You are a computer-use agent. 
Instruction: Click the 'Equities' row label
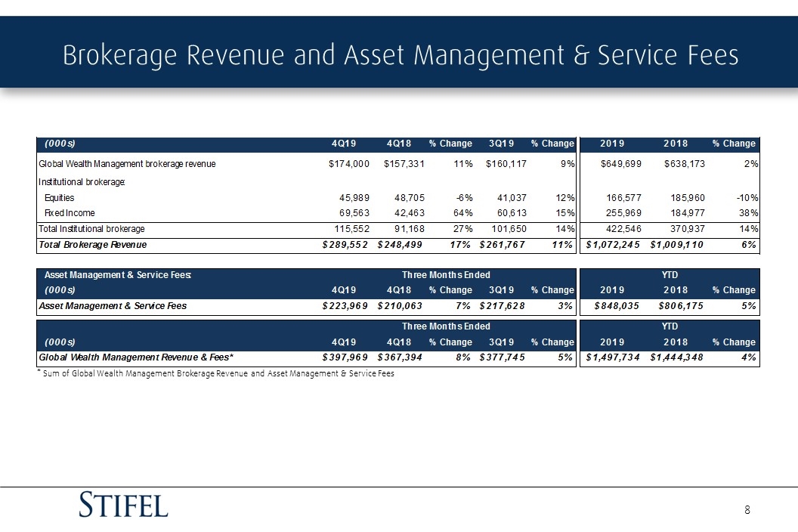coord(59,197)
